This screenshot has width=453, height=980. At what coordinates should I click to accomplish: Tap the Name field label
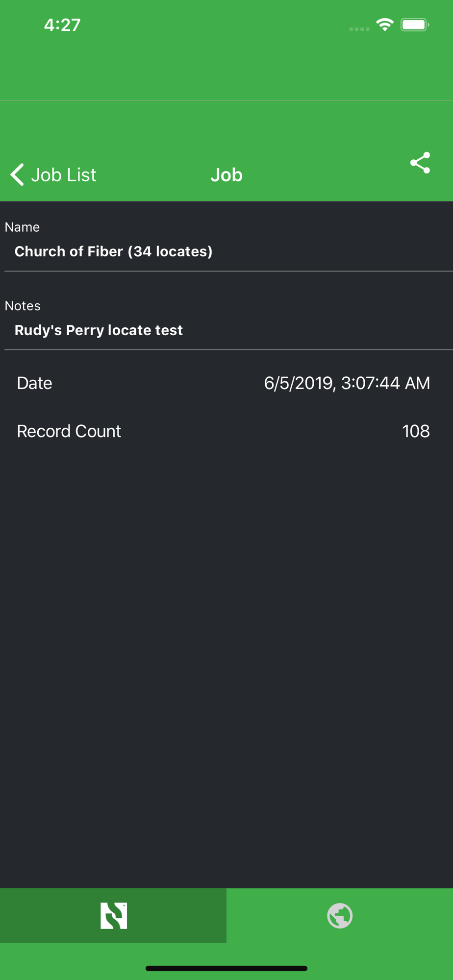(x=22, y=227)
